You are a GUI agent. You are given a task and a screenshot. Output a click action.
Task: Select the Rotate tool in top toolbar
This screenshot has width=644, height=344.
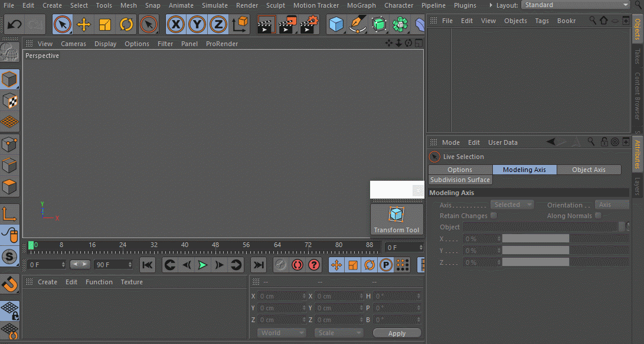[x=126, y=25]
